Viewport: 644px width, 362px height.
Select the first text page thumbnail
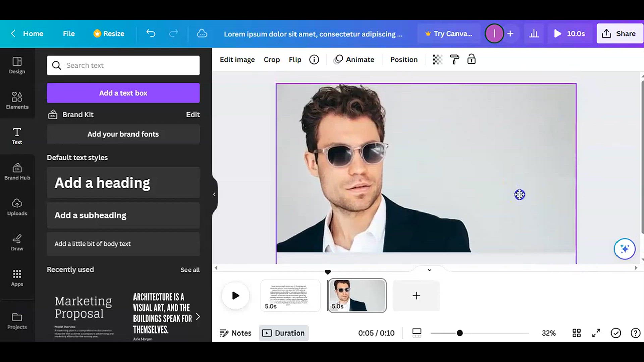pyautogui.click(x=290, y=296)
